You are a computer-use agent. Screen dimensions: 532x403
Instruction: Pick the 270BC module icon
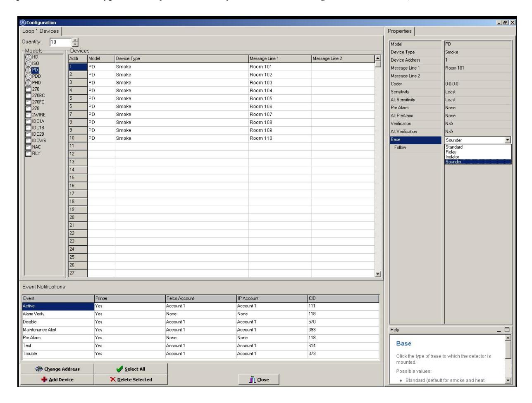[x=29, y=96]
